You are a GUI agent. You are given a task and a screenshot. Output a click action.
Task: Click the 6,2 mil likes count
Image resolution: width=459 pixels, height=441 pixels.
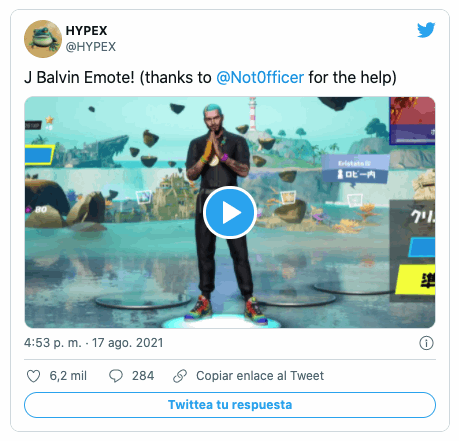(x=68, y=376)
